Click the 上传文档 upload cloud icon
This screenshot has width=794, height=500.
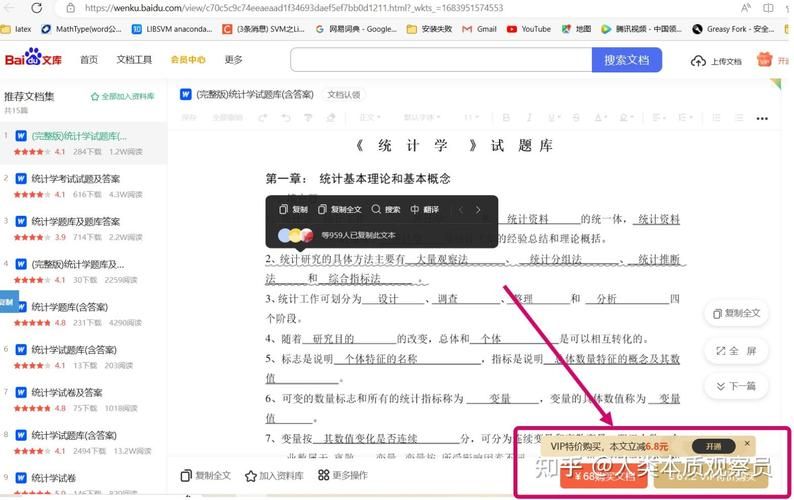click(x=699, y=61)
